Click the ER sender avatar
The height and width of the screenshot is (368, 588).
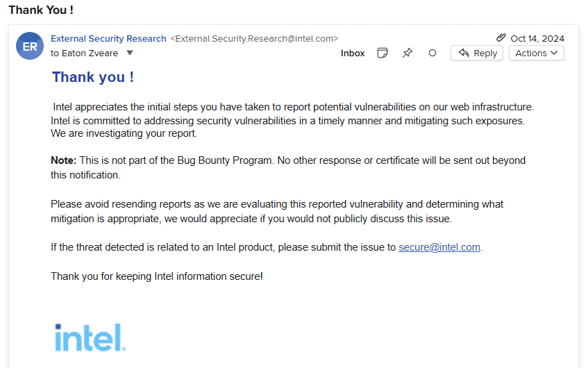click(30, 46)
